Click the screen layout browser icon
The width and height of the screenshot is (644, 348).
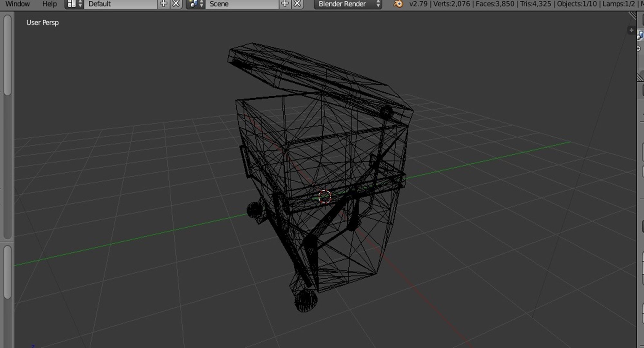tap(72, 4)
